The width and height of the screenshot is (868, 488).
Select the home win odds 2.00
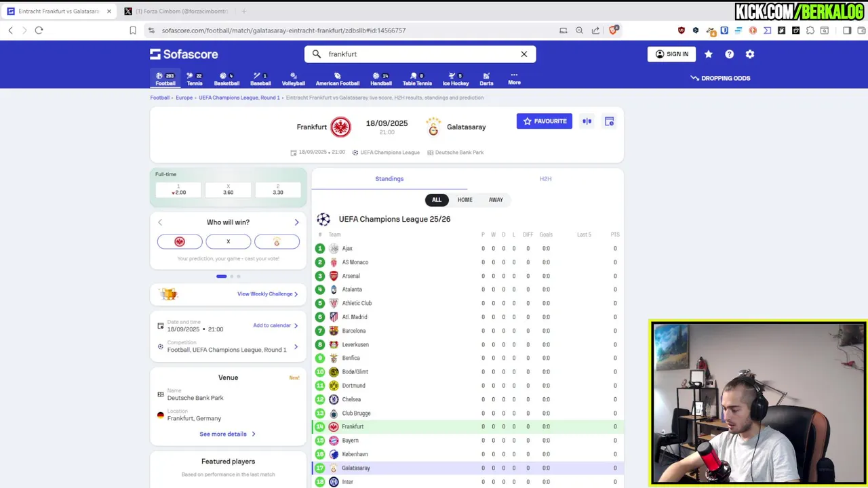coord(179,190)
